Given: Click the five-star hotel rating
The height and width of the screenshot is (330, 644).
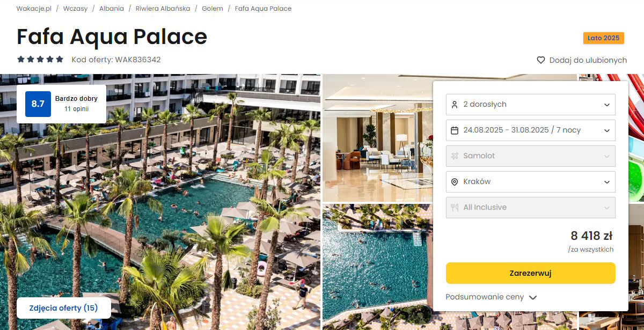Looking at the screenshot, I should coord(40,60).
